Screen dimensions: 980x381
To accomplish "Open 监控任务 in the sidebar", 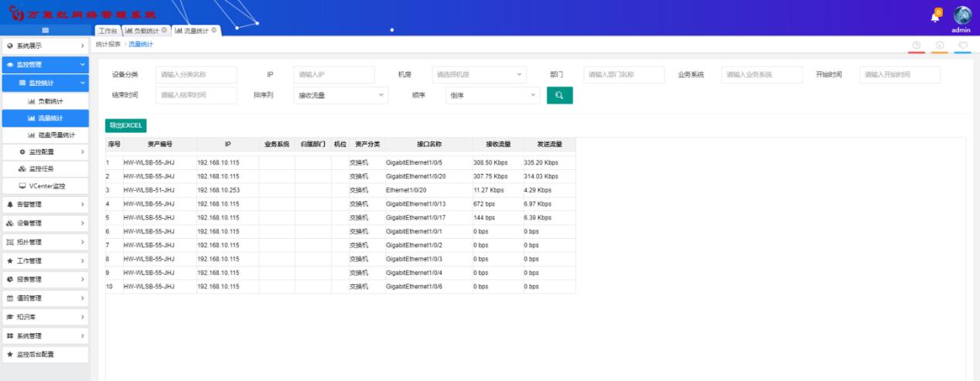I will tap(45, 168).
